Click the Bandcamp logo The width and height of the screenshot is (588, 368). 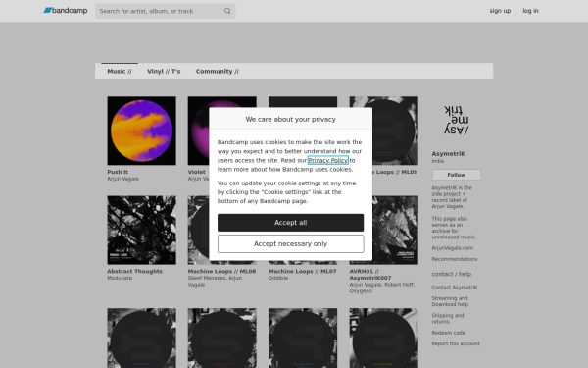[66, 11]
